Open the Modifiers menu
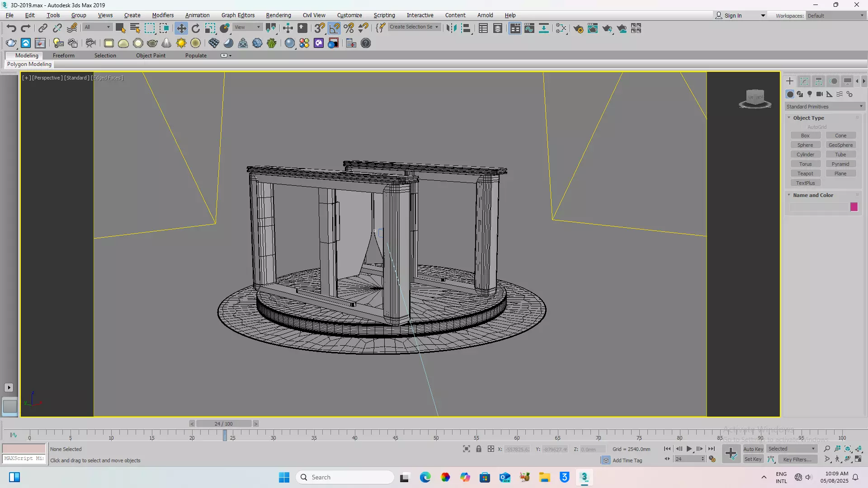Viewport: 868px width, 488px height. 162,15
